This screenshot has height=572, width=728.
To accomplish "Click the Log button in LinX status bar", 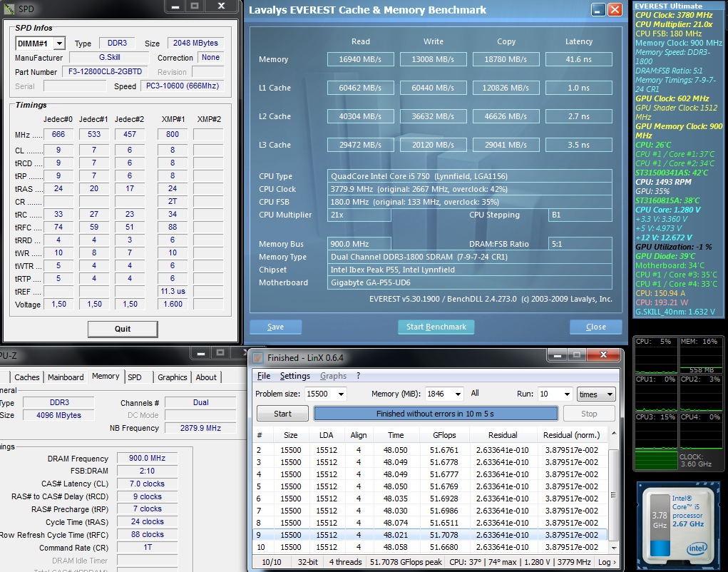I will 607,562.
